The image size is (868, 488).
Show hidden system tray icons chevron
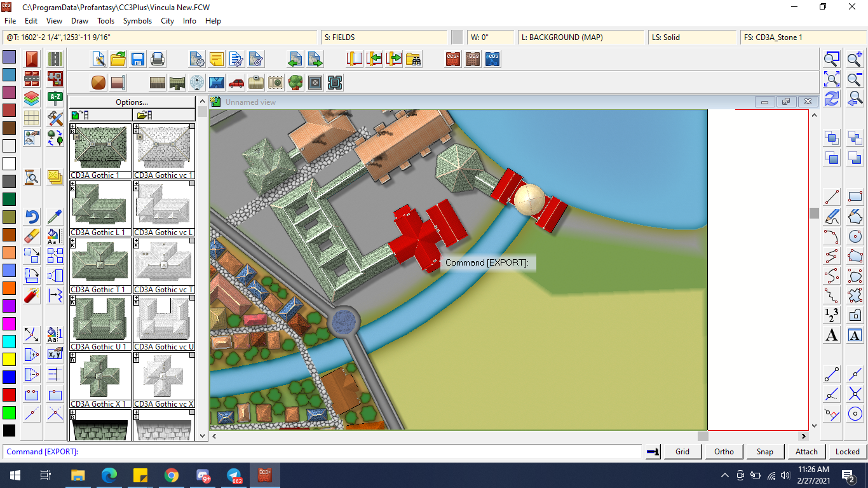725,475
